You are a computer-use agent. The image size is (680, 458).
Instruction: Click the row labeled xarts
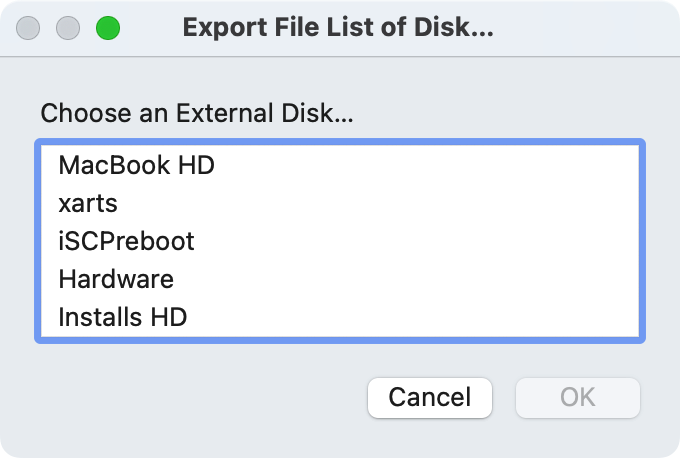coord(340,203)
